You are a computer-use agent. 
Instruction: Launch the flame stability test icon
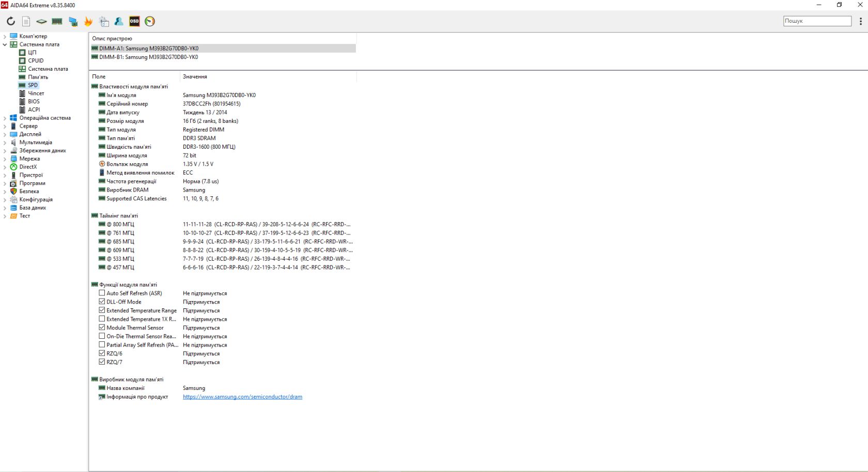(x=88, y=21)
